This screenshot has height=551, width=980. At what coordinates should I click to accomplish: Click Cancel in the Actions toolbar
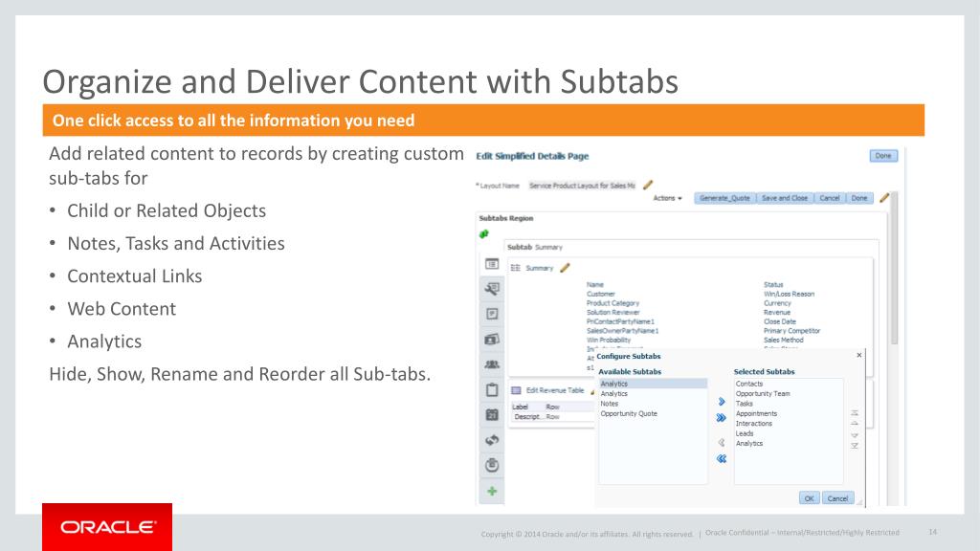pos(830,198)
